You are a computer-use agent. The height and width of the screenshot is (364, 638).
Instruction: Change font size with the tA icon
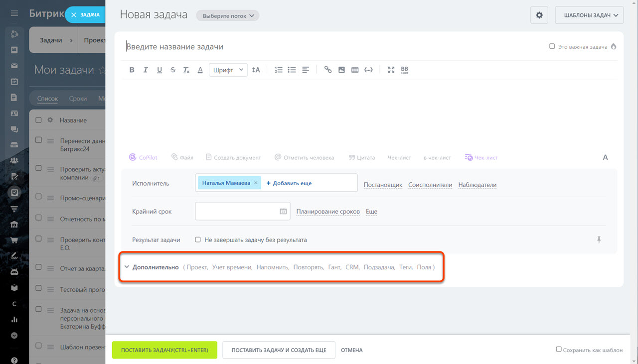(256, 70)
